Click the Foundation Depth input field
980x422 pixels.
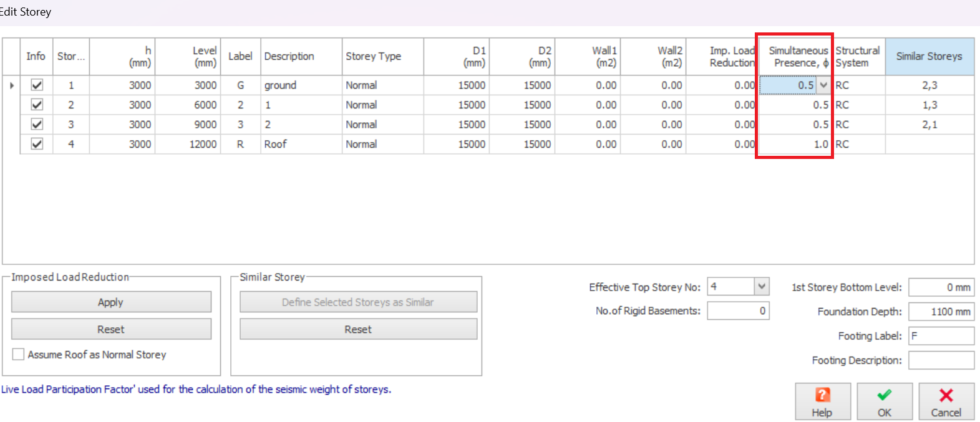941,312
